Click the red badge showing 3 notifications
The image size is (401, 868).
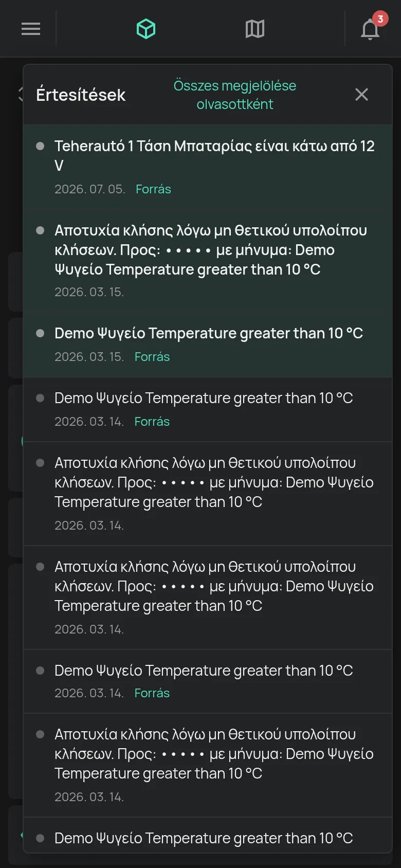point(380,19)
